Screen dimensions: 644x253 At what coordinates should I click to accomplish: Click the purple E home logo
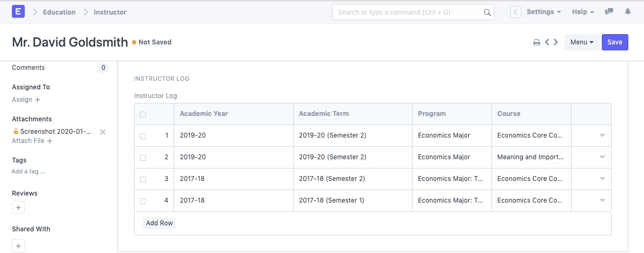(x=18, y=11)
